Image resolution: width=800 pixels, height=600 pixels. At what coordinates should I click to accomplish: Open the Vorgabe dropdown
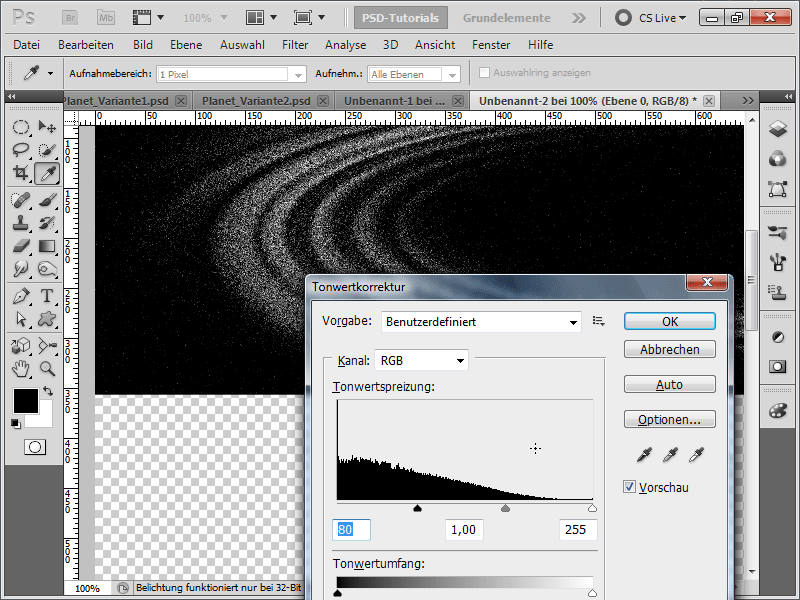481,322
